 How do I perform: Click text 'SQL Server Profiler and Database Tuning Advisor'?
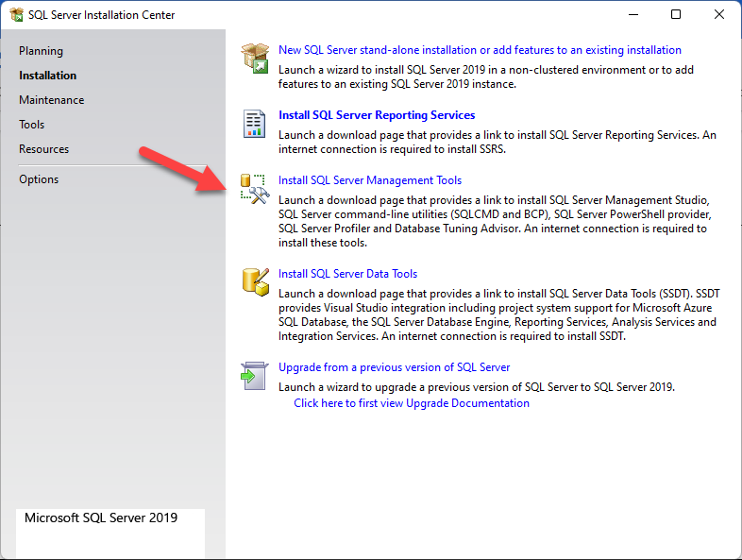[x=399, y=229]
